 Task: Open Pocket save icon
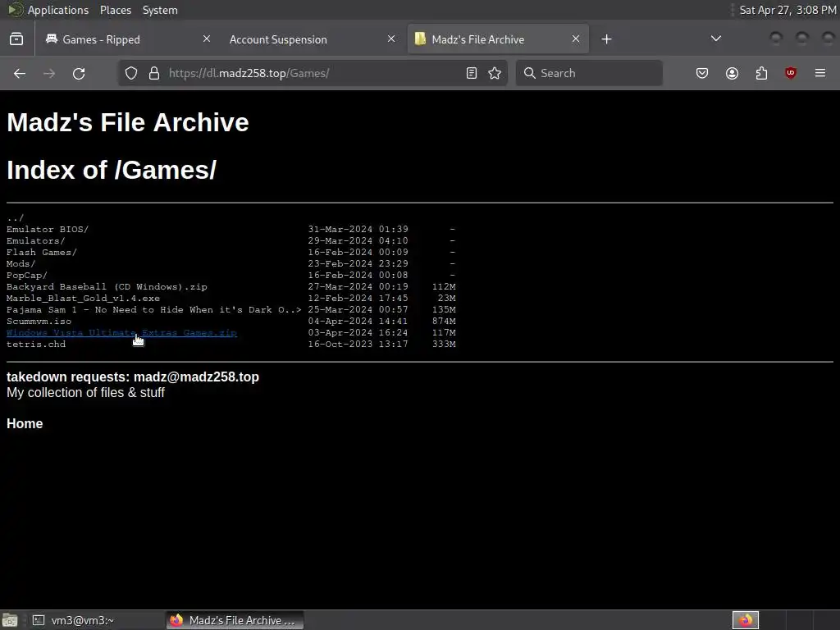click(x=702, y=73)
